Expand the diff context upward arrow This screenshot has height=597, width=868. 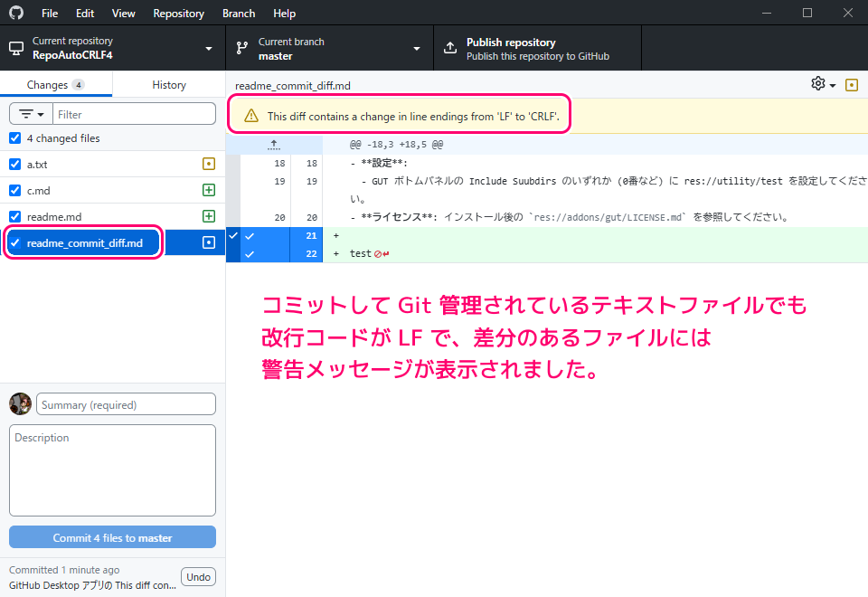pos(274,145)
